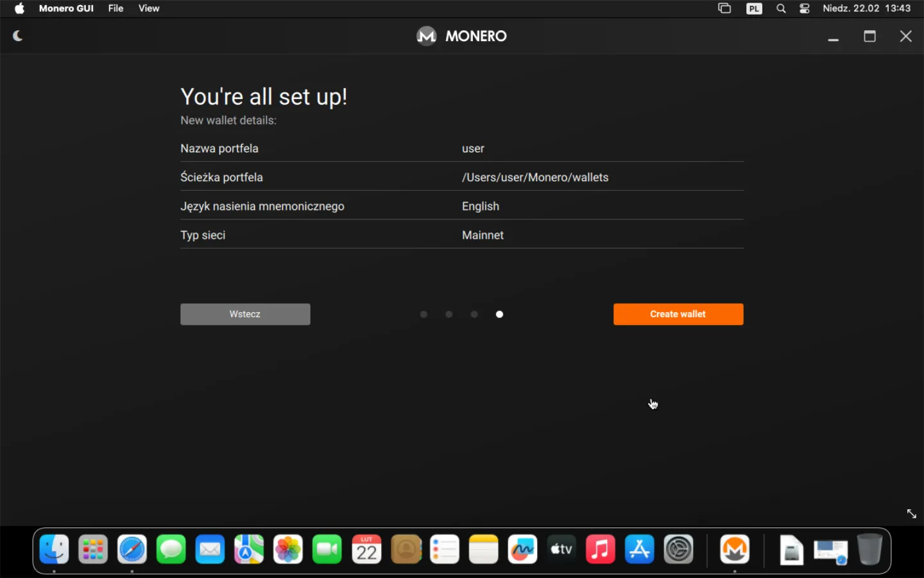Click the Create wallet button
The width and height of the screenshot is (924, 578).
(678, 314)
